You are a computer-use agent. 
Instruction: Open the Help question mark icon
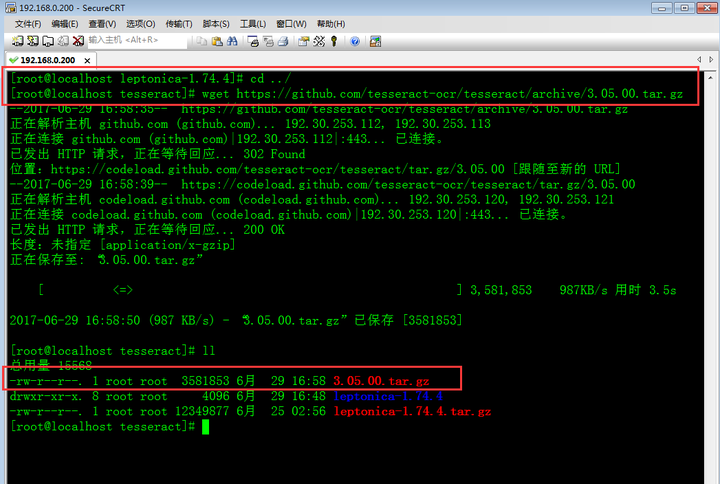point(354,41)
